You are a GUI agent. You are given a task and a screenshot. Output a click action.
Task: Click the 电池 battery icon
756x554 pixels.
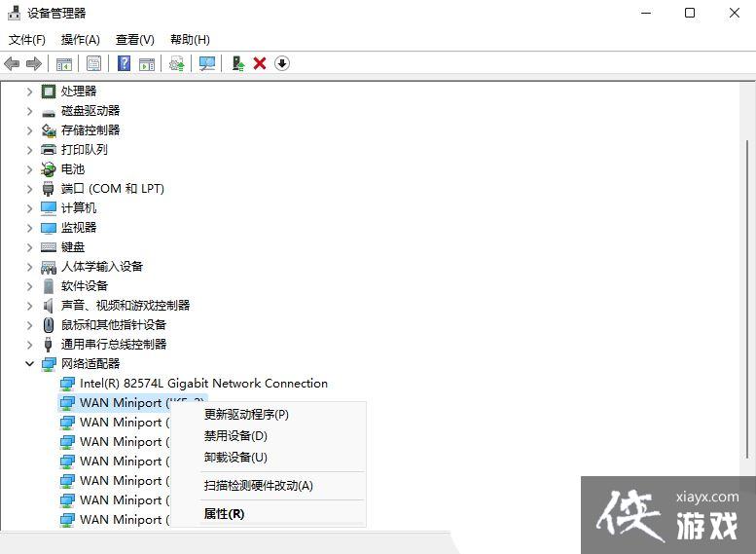point(49,168)
